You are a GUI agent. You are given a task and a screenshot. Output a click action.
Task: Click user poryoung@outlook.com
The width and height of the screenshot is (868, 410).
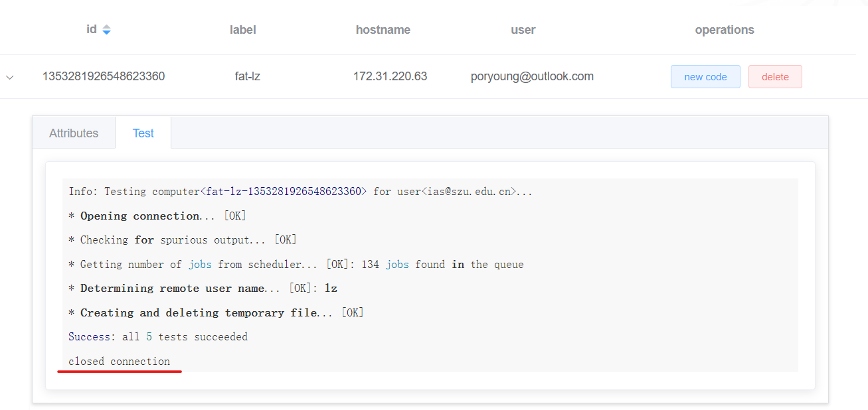[532, 76]
